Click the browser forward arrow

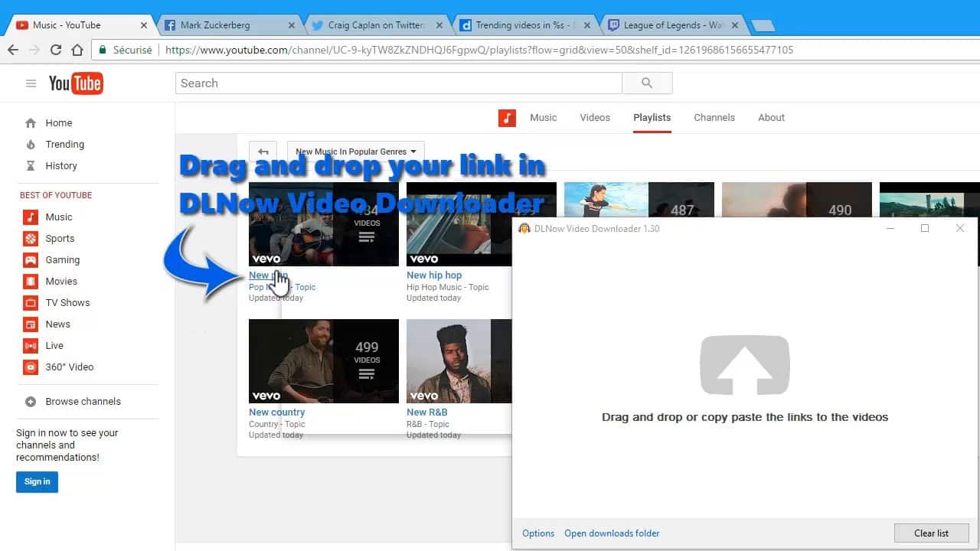[34, 50]
